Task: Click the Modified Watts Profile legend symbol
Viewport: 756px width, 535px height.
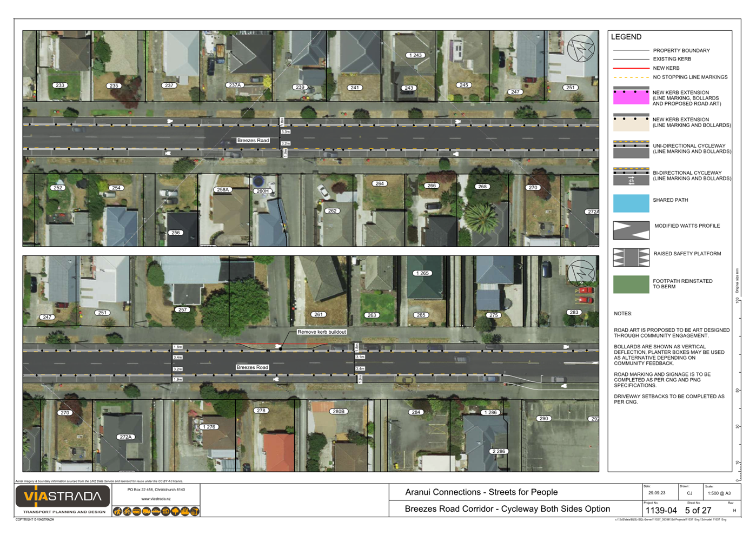Action: [x=631, y=230]
